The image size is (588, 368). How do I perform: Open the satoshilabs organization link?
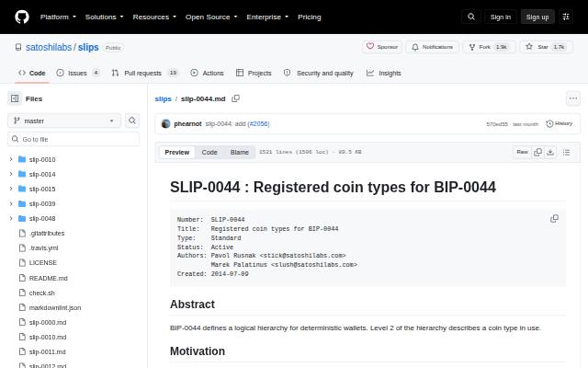point(49,47)
